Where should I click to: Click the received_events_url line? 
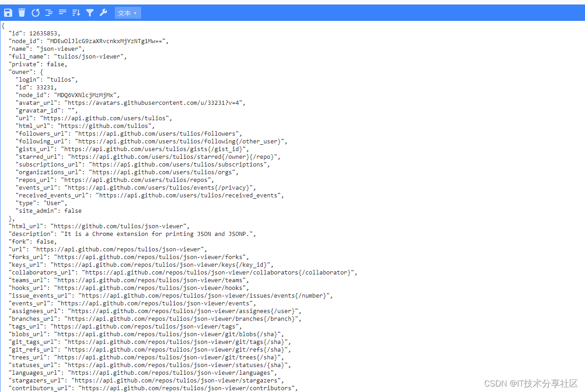point(150,195)
